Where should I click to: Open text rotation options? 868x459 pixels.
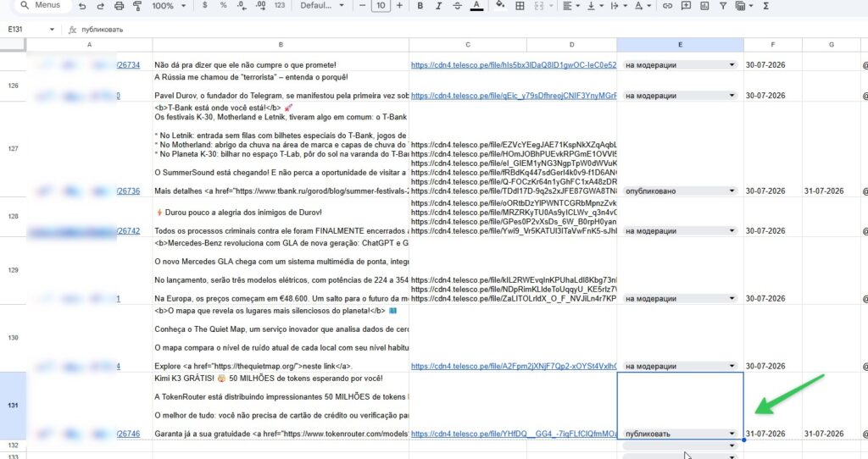(x=642, y=6)
